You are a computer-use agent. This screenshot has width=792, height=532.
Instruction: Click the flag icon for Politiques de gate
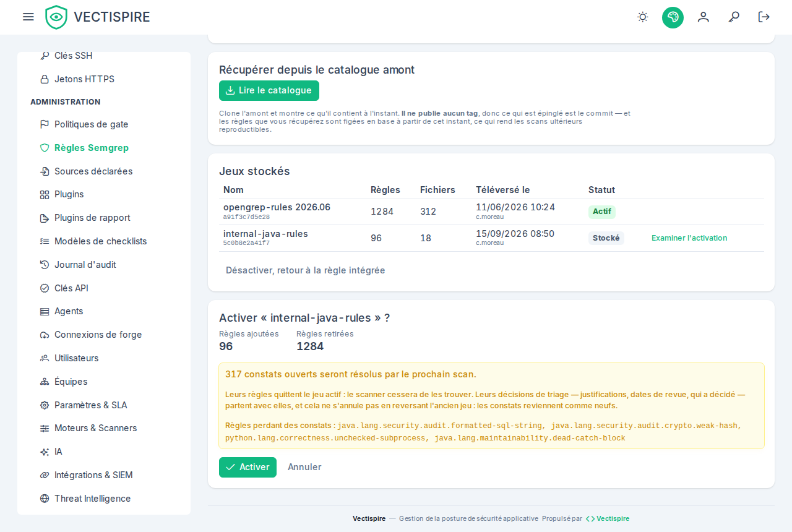pyautogui.click(x=45, y=124)
